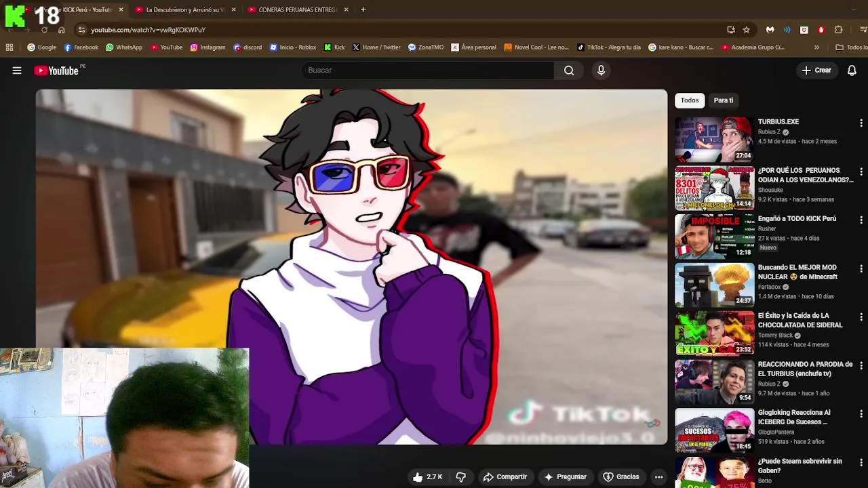Image resolution: width=868 pixels, height=488 pixels.
Task: Open TURBIUS.EXE video thumbnail
Action: (x=714, y=140)
